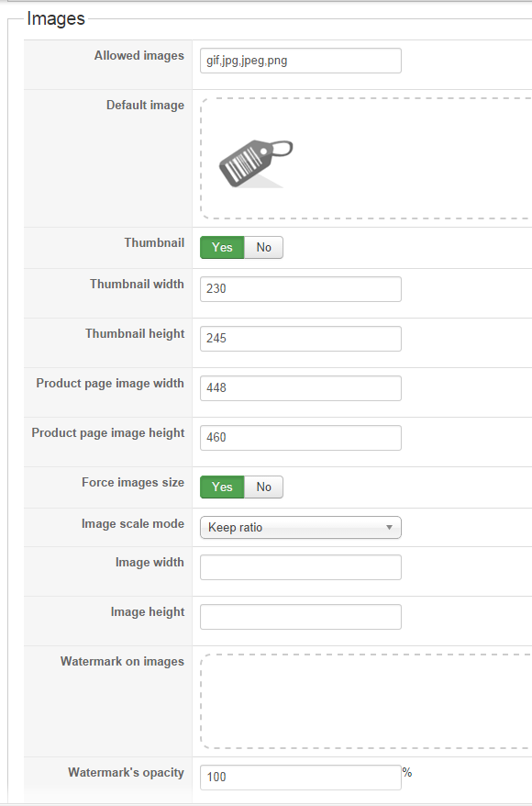Click the Thumbnail height field
The image size is (532, 806).
[x=301, y=338]
